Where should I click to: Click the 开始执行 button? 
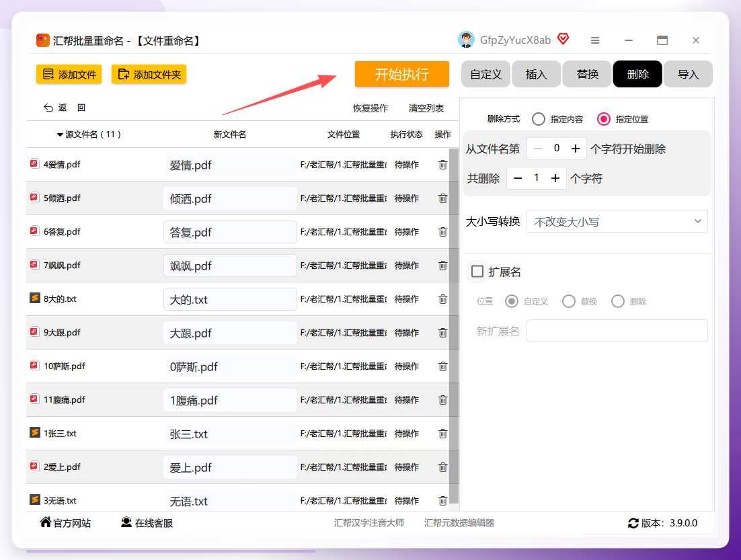tap(401, 74)
